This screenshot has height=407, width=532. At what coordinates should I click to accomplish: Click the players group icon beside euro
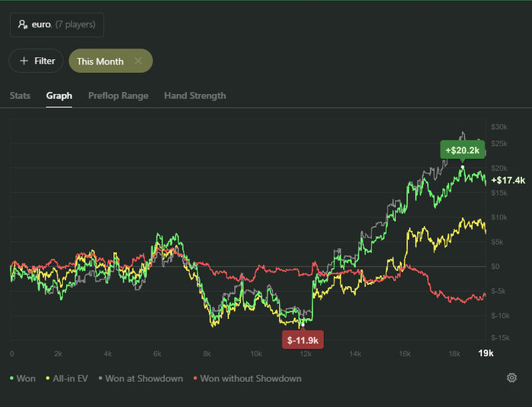(23, 25)
